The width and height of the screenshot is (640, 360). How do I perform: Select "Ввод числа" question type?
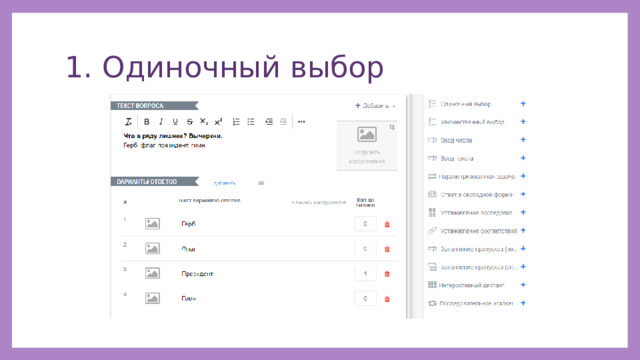point(456,140)
